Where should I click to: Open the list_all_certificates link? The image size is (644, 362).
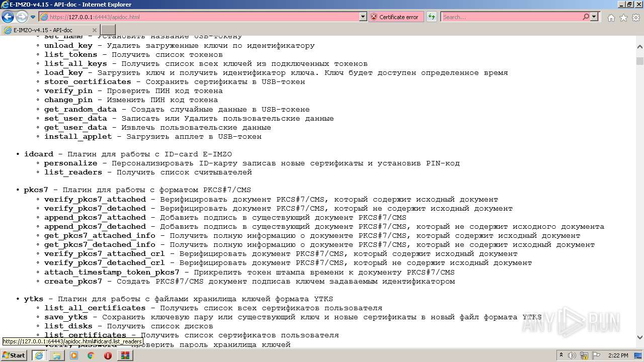(95, 308)
